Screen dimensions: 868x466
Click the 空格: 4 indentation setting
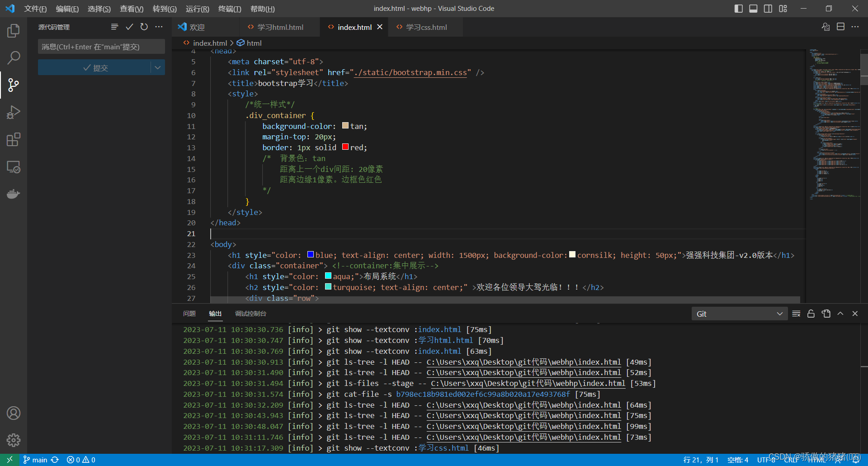(738, 460)
